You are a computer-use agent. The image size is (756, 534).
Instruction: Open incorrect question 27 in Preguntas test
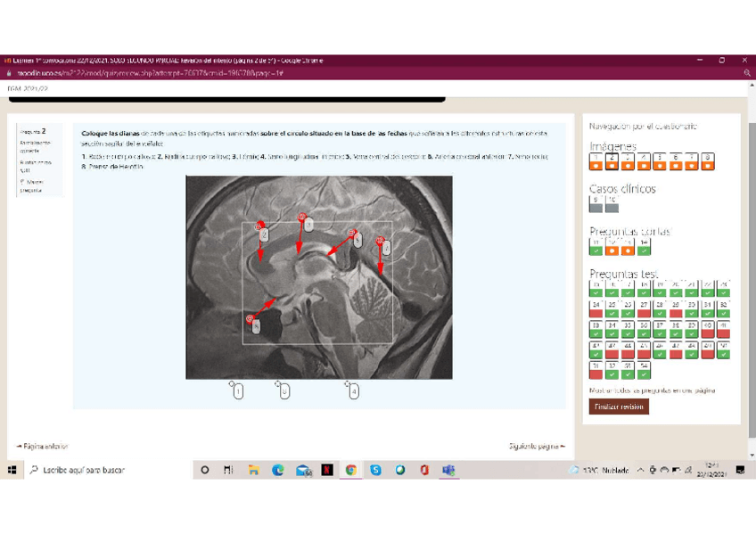tap(643, 309)
